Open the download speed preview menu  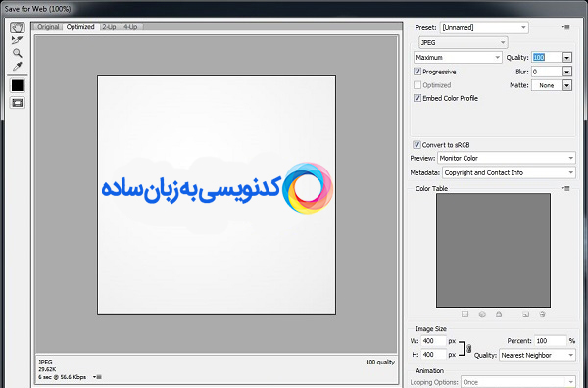97,377
